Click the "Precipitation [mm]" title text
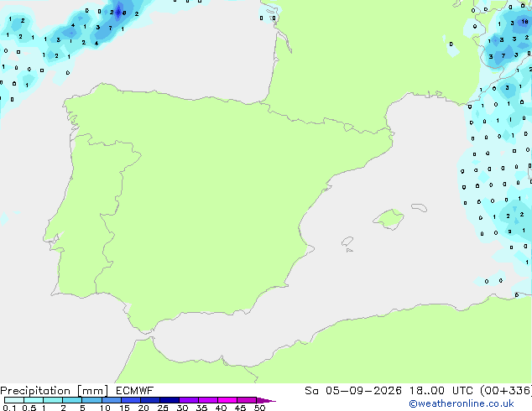 tap(55, 391)
